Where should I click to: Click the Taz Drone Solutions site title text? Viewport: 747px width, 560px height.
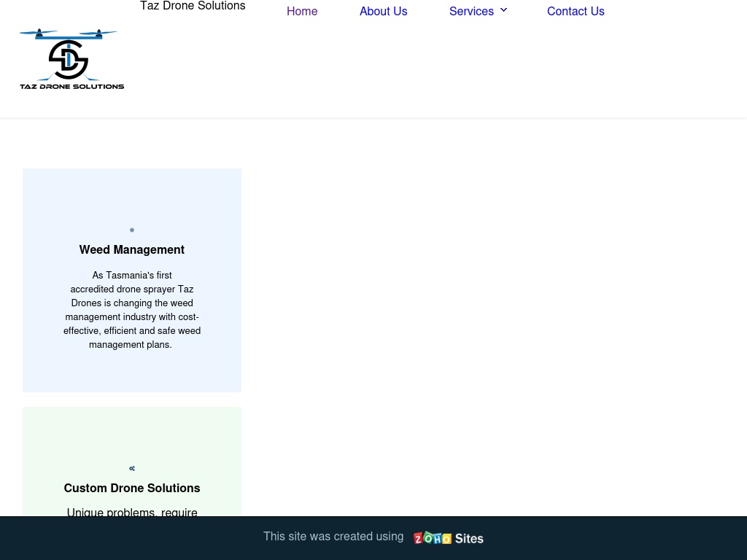[x=193, y=6]
